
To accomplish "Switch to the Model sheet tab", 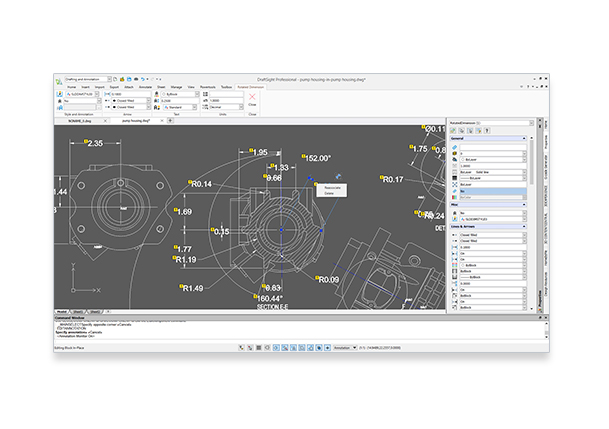I will pyautogui.click(x=62, y=311).
